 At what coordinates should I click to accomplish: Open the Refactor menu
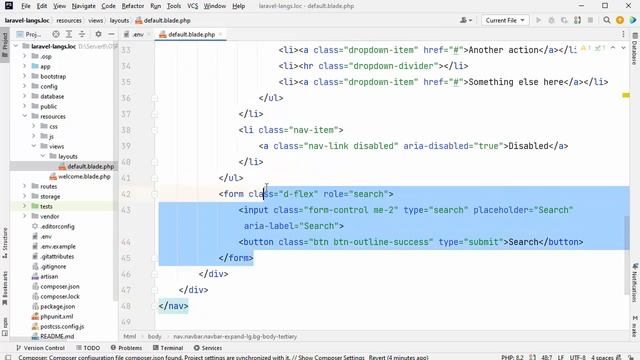pos(133,6)
